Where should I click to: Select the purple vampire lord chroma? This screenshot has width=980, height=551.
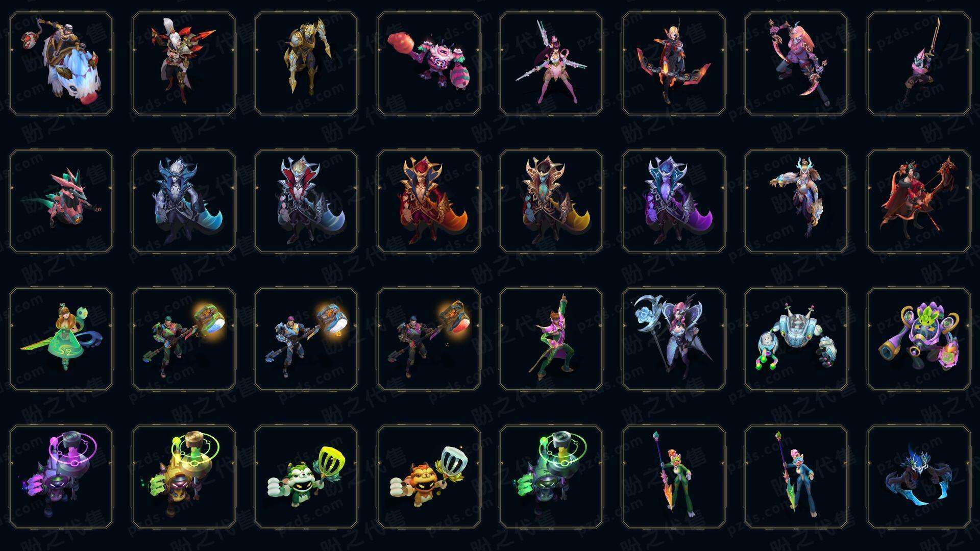[674, 201]
